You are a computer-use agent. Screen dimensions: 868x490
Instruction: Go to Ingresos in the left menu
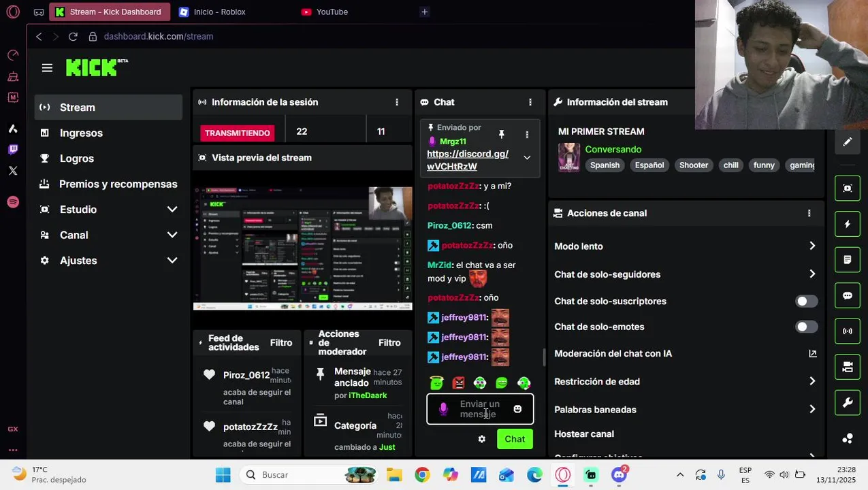[x=108, y=133]
